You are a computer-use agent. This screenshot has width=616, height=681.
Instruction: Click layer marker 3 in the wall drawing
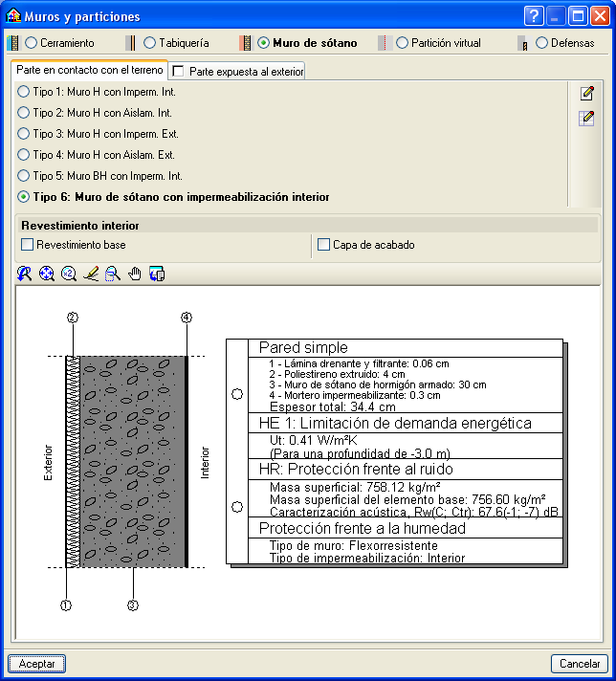click(x=133, y=605)
